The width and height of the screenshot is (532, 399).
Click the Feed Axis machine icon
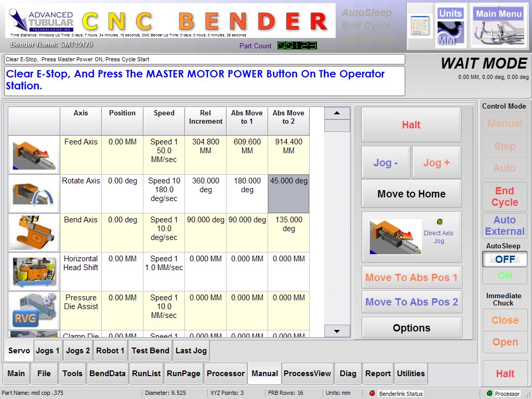pyautogui.click(x=34, y=155)
